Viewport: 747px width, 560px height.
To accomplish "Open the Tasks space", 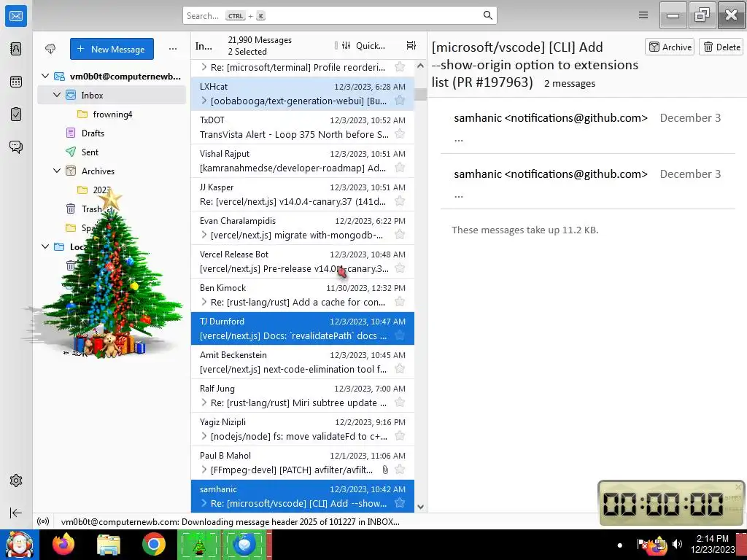I will click(x=16, y=114).
